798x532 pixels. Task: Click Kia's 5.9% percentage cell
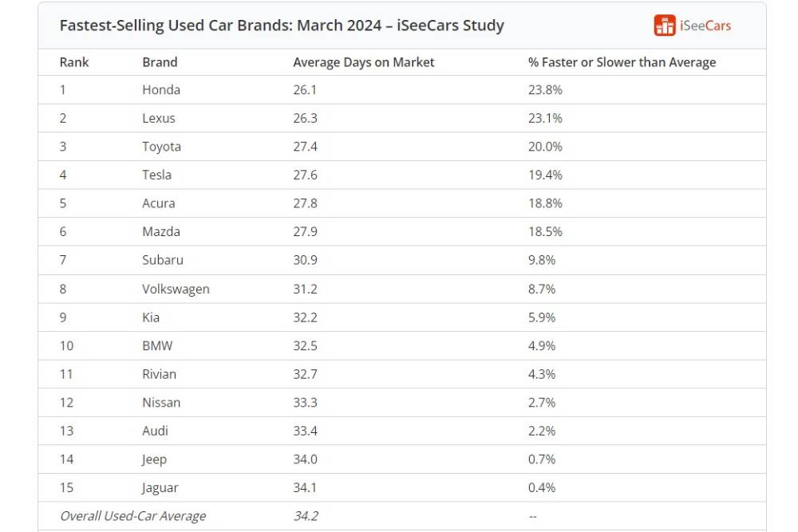(x=542, y=317)
